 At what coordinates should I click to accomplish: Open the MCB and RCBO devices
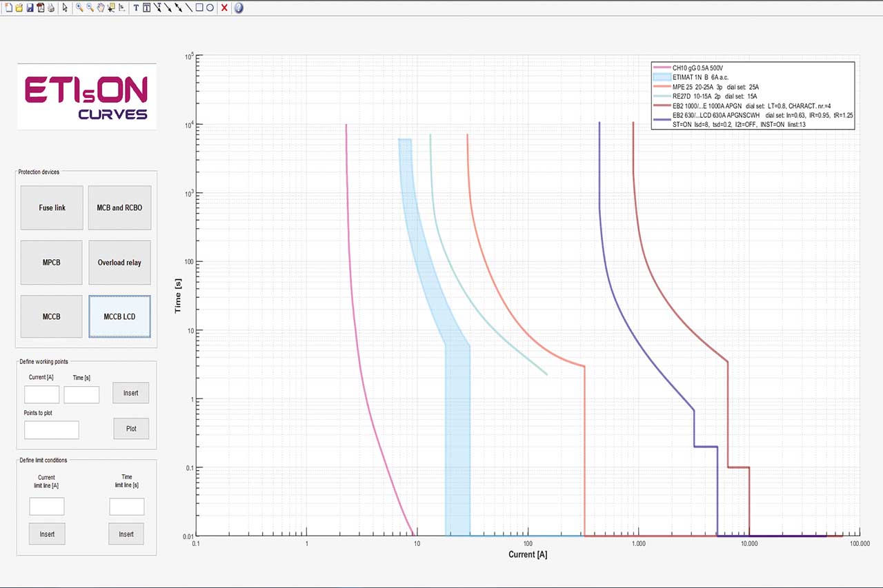point(119,207)
